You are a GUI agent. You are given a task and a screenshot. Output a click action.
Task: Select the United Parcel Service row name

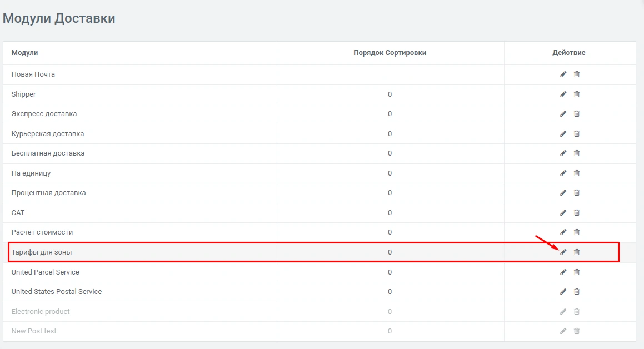[x=45, y=272]
